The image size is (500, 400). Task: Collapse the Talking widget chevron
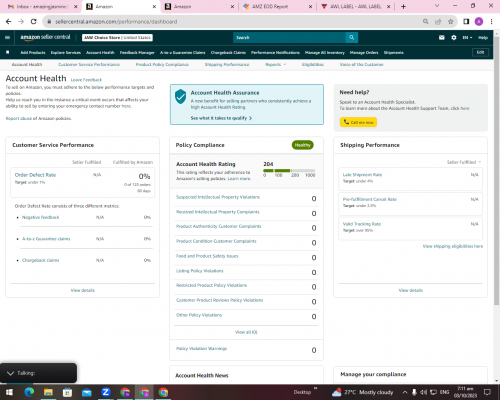tap(10, 373)
